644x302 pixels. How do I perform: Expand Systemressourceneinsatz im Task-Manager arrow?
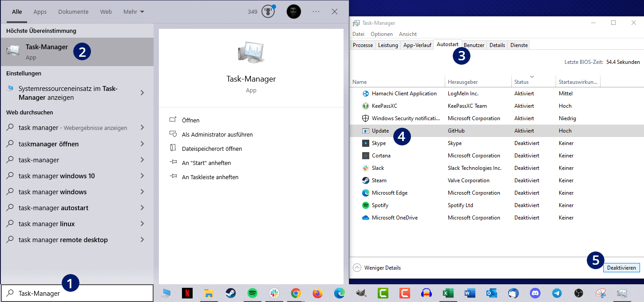pyautogui.click(x=142, y=93)
